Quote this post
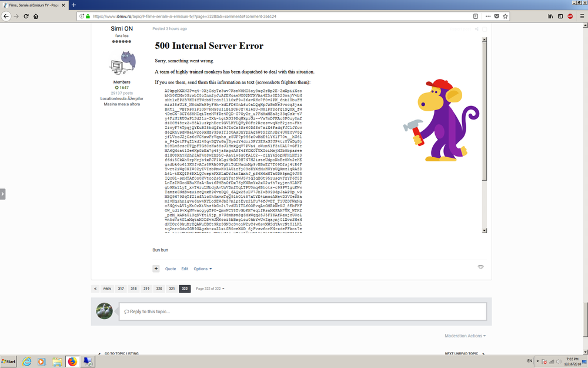The width and height of the screenshot is (588, 368). tap(171, 269)
